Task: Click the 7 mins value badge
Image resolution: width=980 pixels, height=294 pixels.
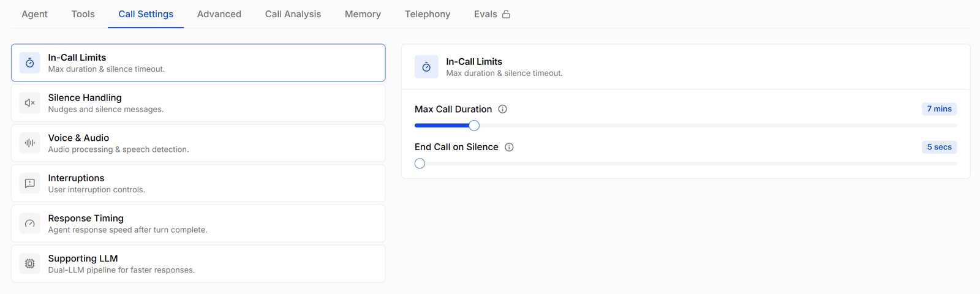Action: click(x=939, y=109)
